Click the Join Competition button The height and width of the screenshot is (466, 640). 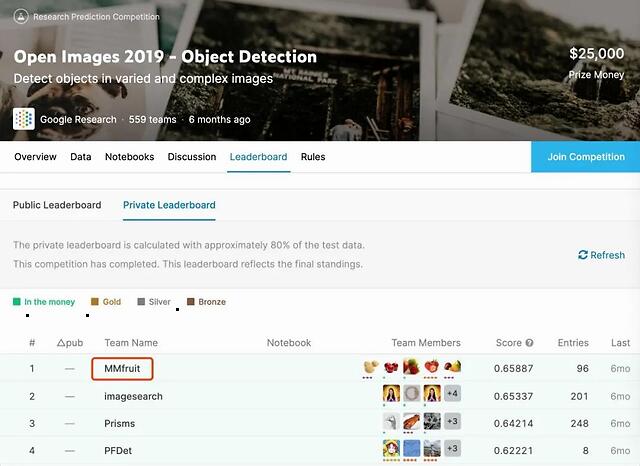coord(585,157)
